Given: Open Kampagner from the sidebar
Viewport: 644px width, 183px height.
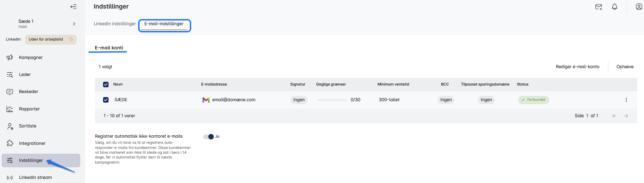Looking at the screenshot, I should coord(31,58).
